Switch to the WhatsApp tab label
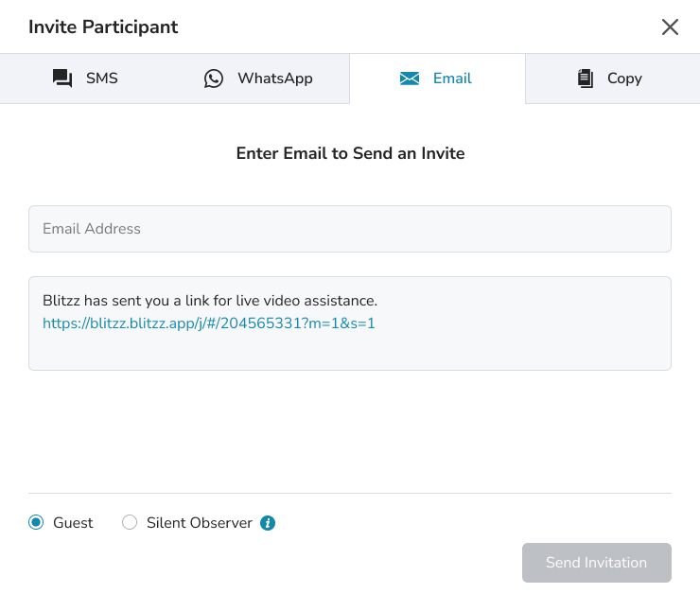The width and height of the screenshot is (700, 611). click(275, 79)
